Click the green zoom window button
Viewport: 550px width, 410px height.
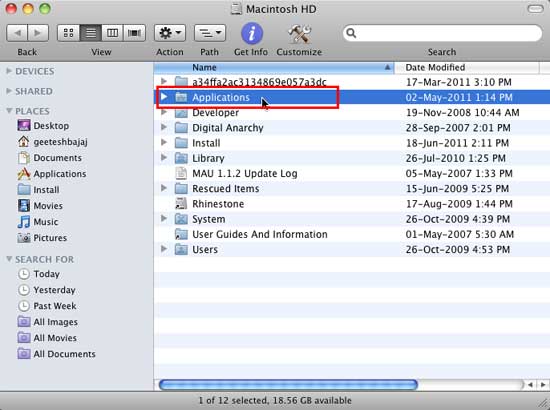coord(45,8)
